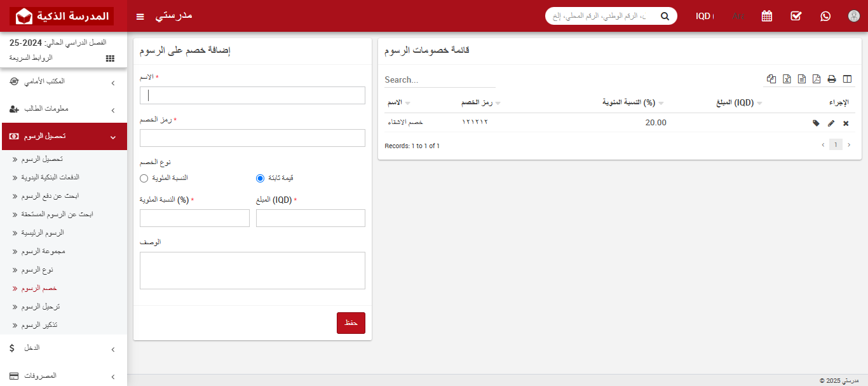Open the WhatsApp icon in the top bar
The width and height of the screenshot is (868, 386).
[825, 16]
